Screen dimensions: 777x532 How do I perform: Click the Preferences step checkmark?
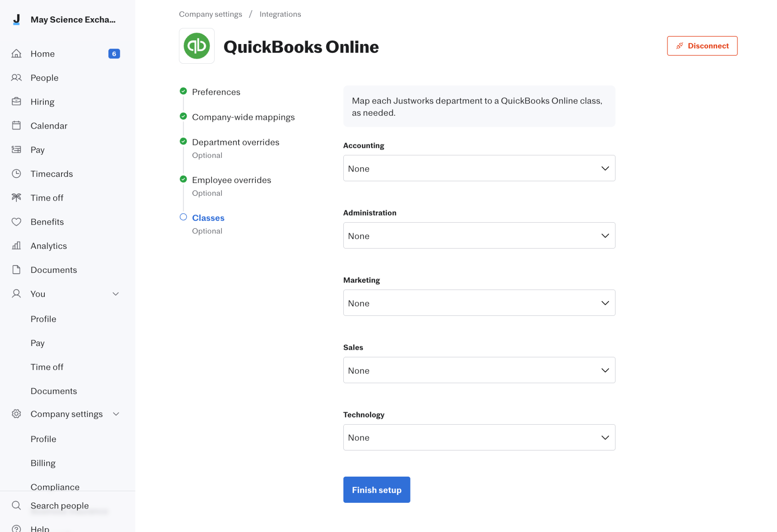183,91
